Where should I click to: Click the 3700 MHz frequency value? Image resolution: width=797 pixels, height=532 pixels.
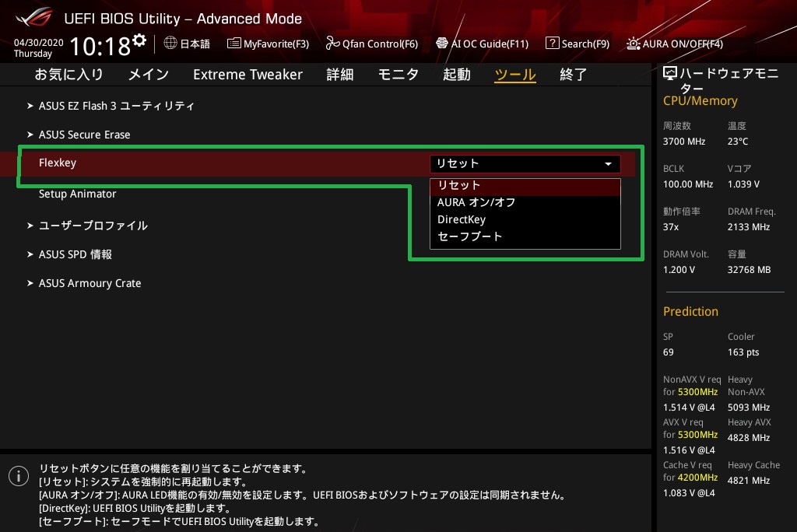tap(683, 142)
